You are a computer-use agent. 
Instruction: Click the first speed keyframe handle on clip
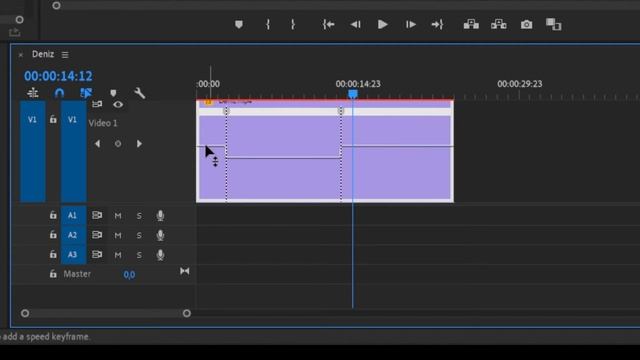tap(227, 111)
